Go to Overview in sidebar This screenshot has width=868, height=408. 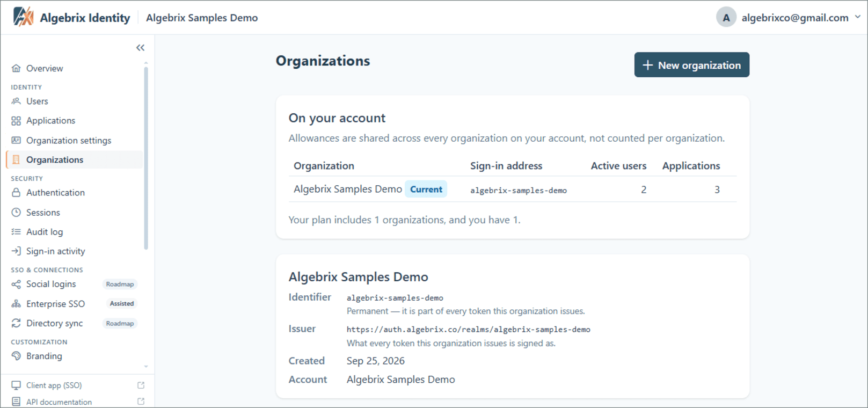[75, 68]
